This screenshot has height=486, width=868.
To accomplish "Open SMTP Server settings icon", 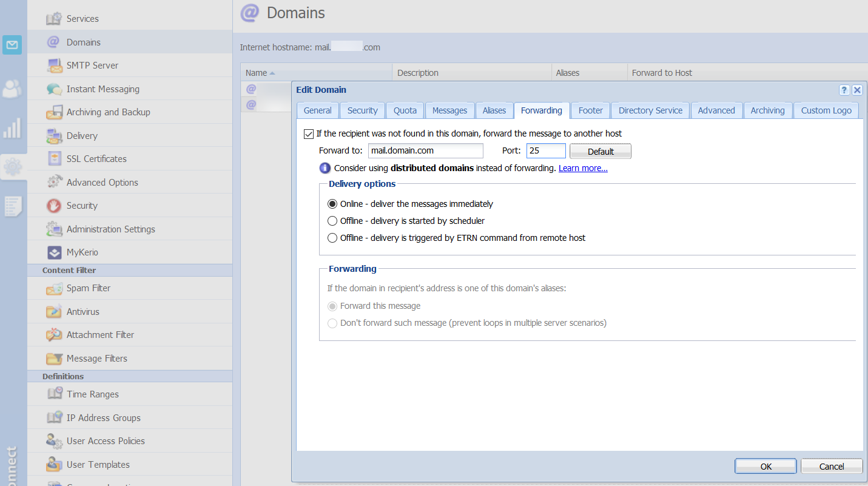I will pos(54,66).
